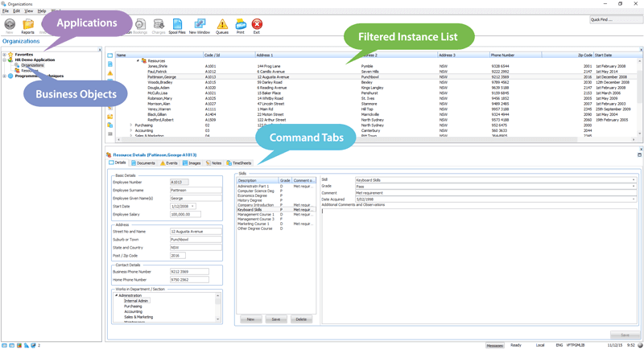The height and width of the screenshot is (362, 644).
Task: Open Spool Files from the toolbar
Action: 177,26
